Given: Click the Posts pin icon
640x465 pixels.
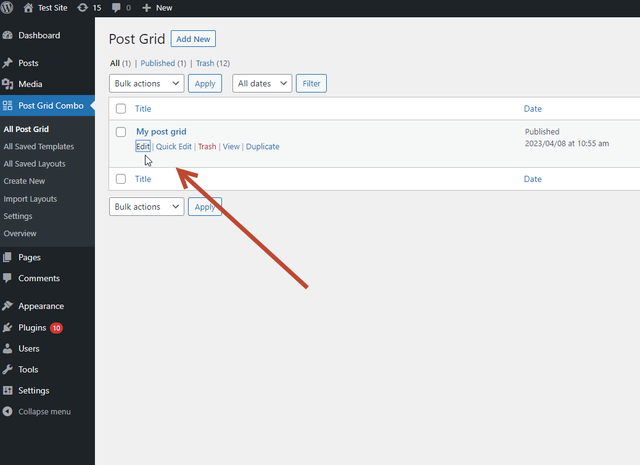Looking at the screenshot, I should tap(7, 63).
